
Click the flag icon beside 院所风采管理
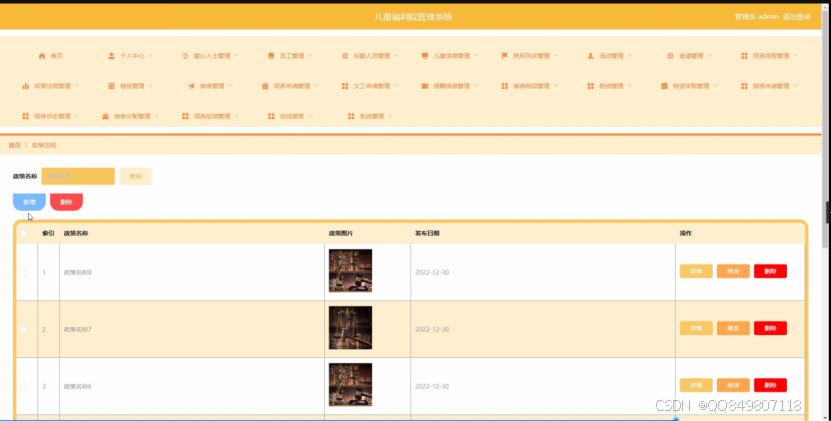[x=505, y=56]
